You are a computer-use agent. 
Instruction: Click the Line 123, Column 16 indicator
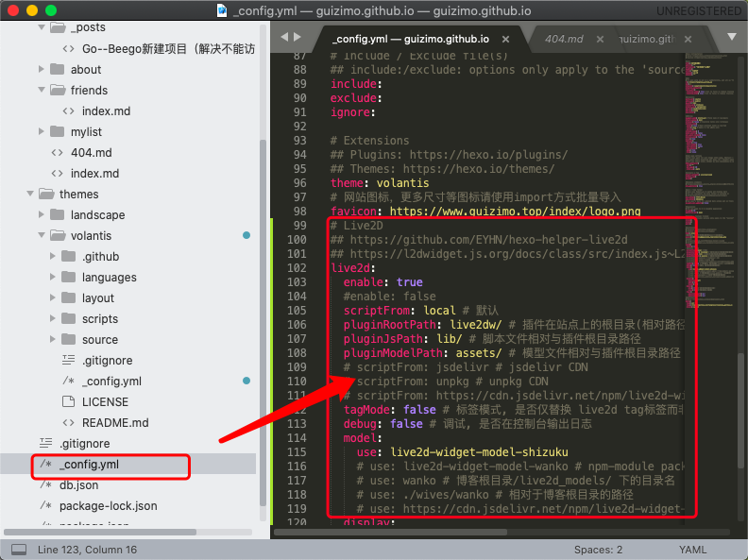point(87,550)
